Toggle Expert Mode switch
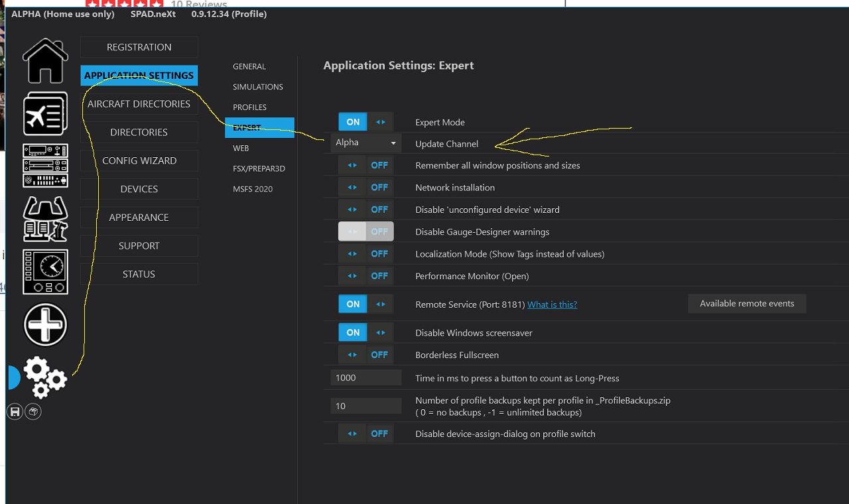849x504 pixels. point(365,122)
